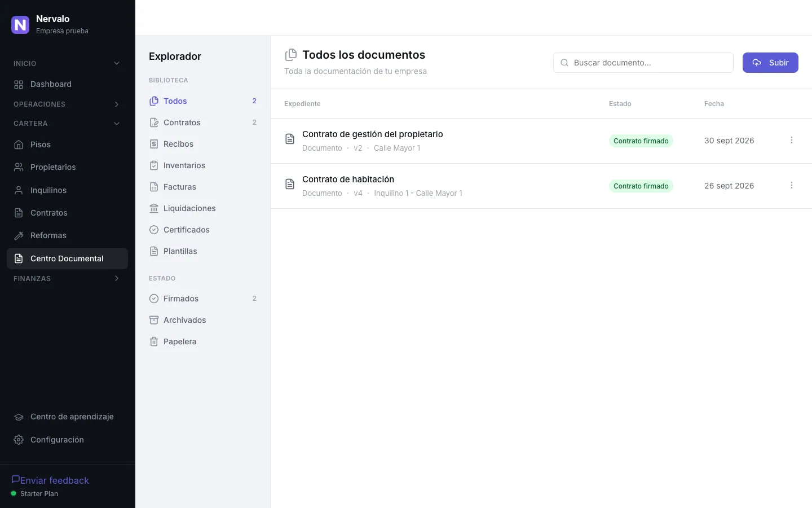Image resolution: width=812 pixels, height=508 pixels.
Task: Click the Subir upload button
Action: 770,63
